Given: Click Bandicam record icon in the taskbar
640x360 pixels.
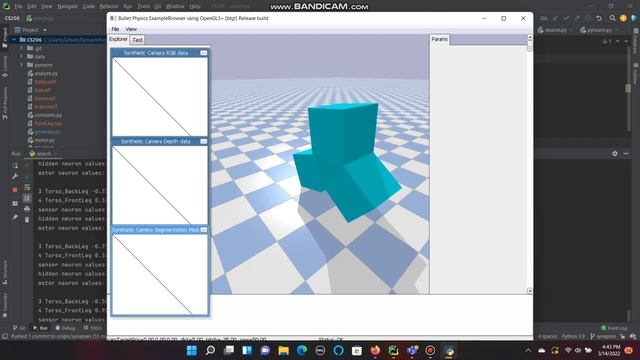Looking at the screenshot, I should pos(430,350).
